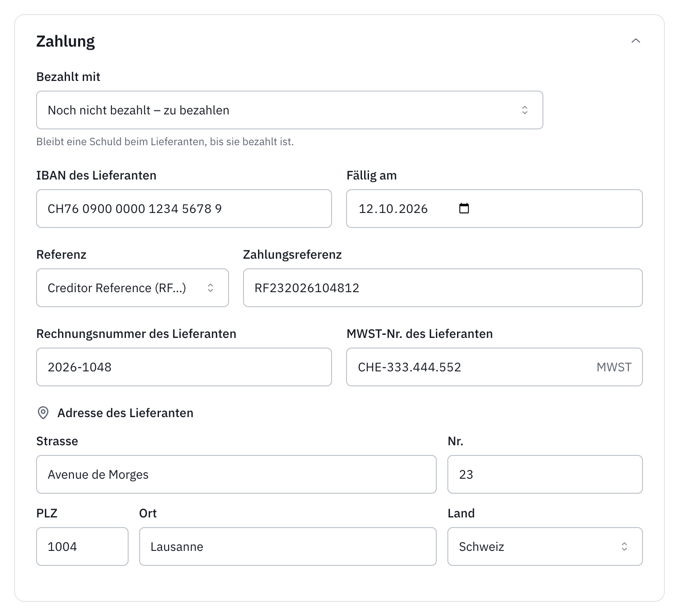Click the 'Bleibt eine Schuld beim Lieferanten' hint text
The height and width of the screenshot is (616, 679).
[x=165, y=142]
